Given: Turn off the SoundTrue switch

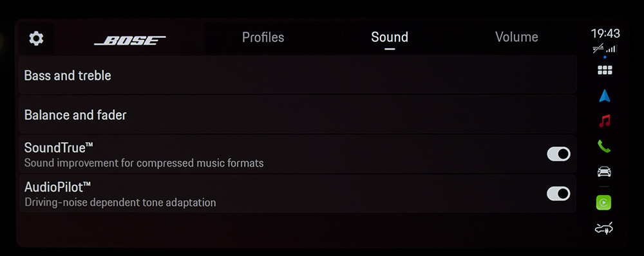Looking at the screenshot, I should pyautogui.click(x=558, y=154).
